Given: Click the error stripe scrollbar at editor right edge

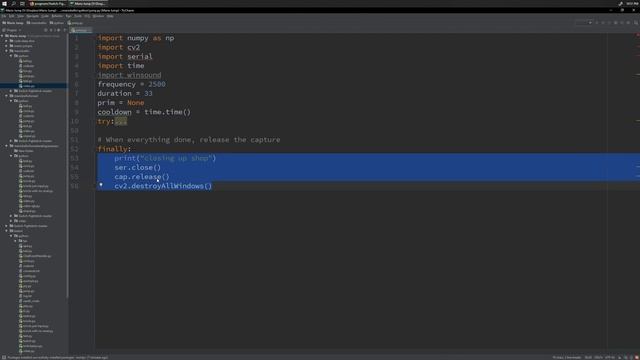Looking at the screenshot, I should coord(637,192).
